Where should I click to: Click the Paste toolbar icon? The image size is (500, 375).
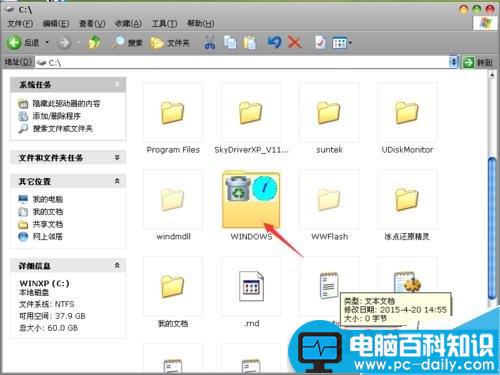[x=250, y=43]
